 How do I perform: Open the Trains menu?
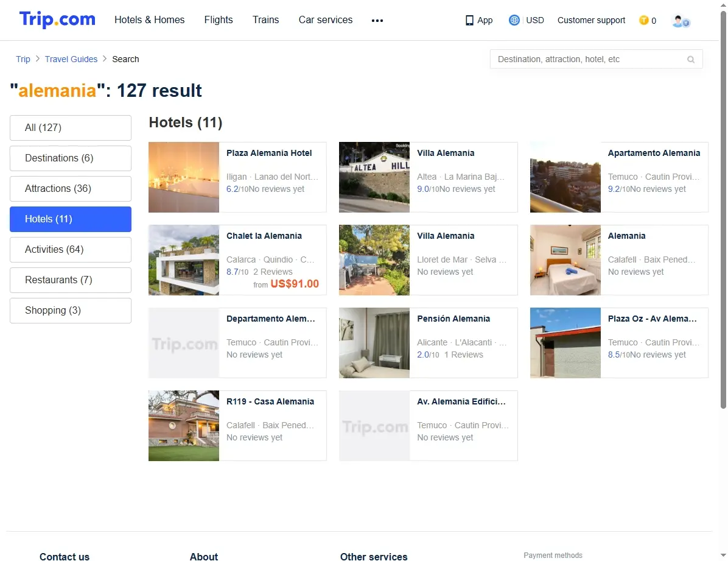tap(265, 20)
